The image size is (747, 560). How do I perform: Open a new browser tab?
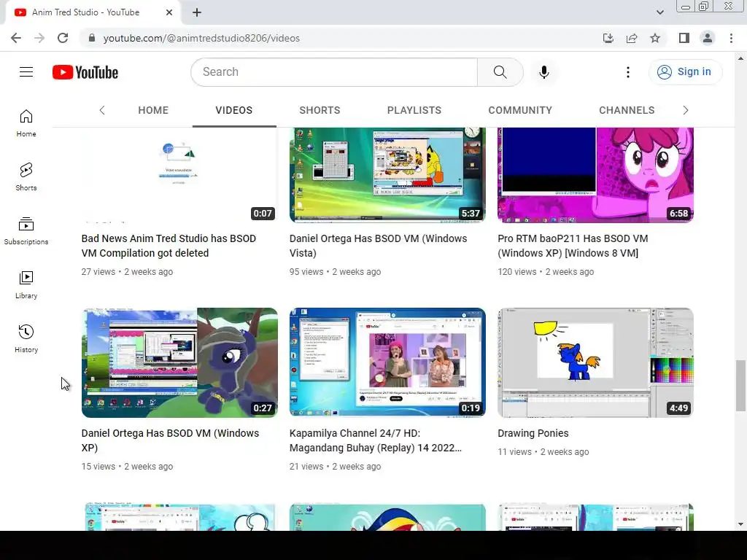tap(197, 12)
